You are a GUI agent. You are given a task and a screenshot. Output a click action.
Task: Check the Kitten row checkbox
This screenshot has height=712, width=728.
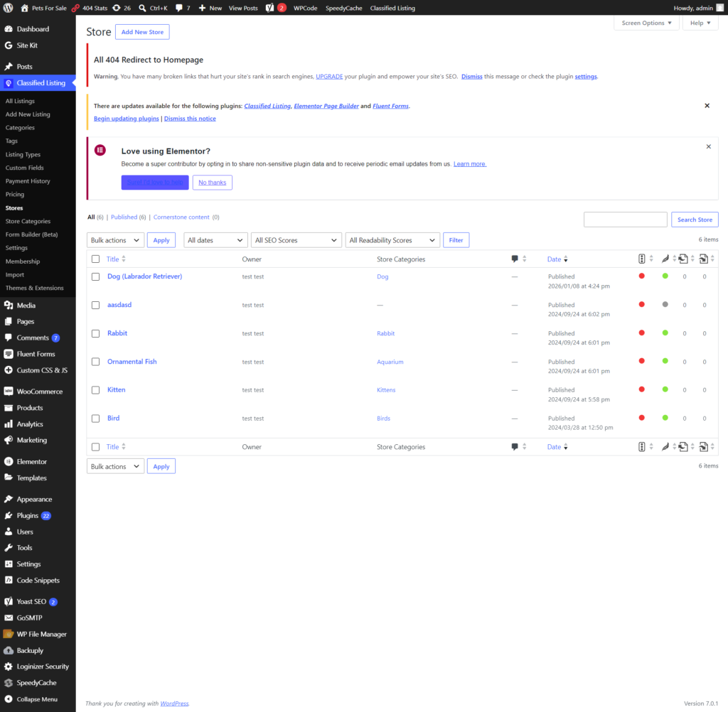pyautogui.click(x=96, y=390)
